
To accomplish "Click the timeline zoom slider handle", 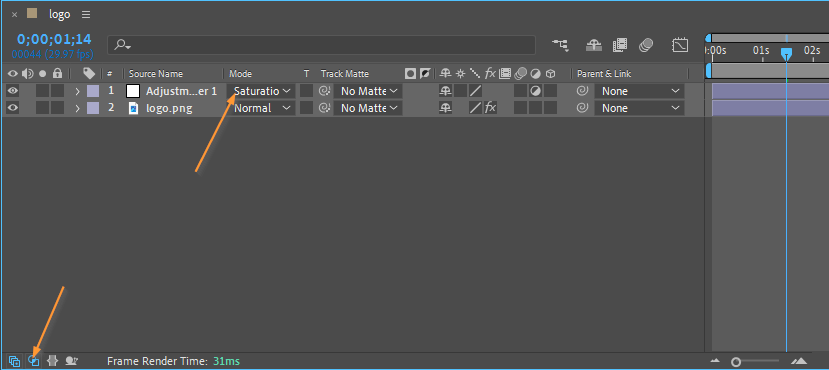I will [x=736, y=362].
